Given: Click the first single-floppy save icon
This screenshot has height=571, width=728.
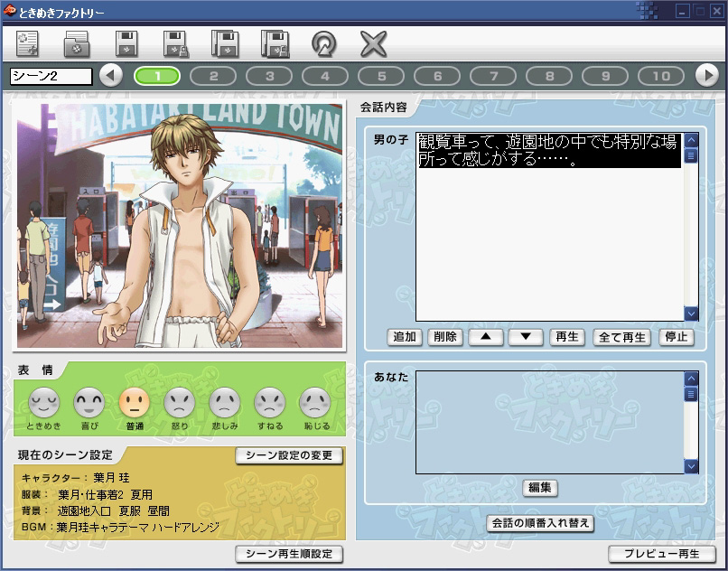Looking at the screenshot, I should [x=126, y=43].
